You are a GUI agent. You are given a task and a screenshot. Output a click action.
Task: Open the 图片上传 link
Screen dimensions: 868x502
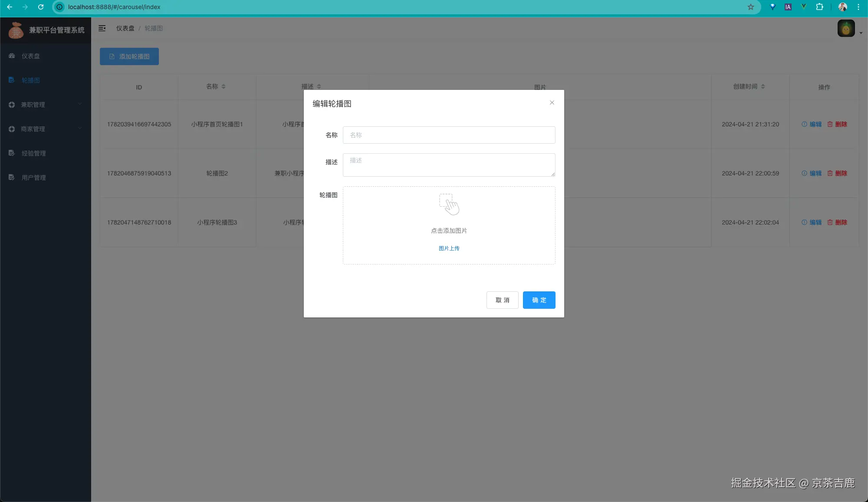(449, 248)
